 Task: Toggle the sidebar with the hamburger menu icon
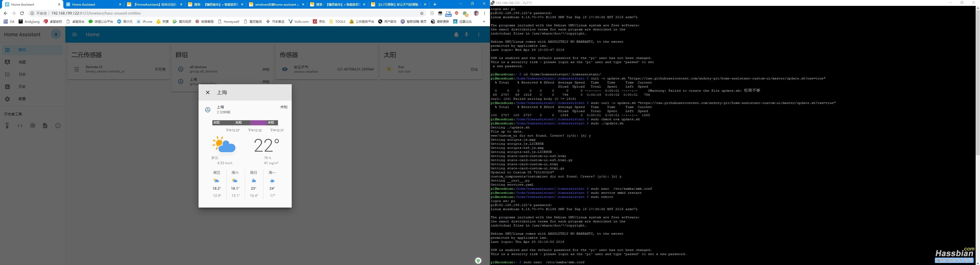(75, 35)
